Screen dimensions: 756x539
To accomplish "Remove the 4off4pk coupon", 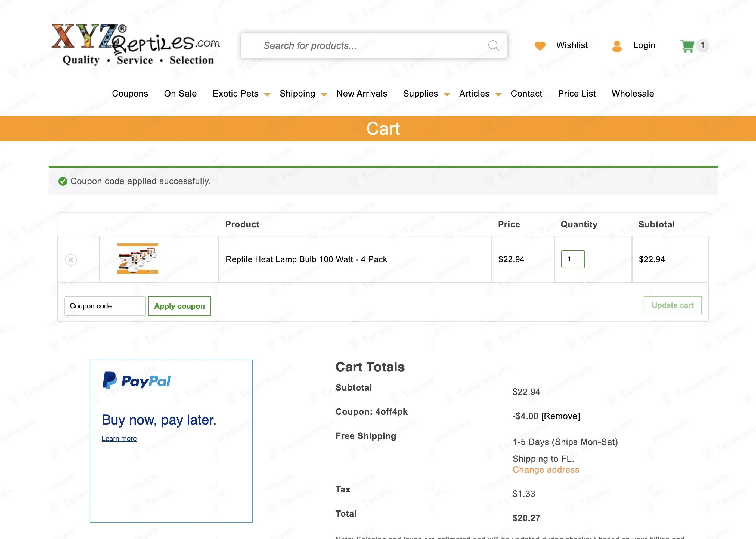I will coord(560,416).
